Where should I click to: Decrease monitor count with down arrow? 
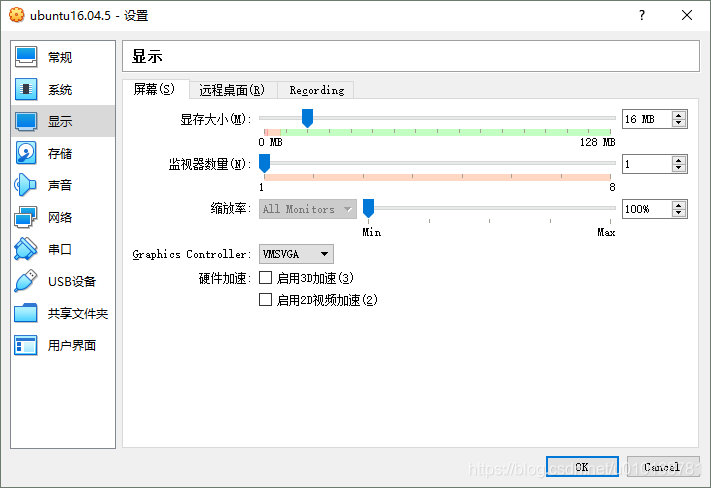678,168
